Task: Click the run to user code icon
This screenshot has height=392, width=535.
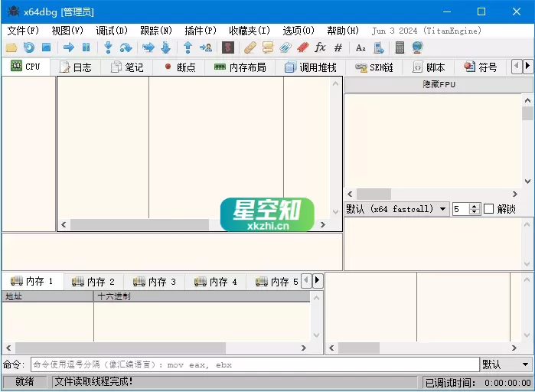Action: click(x=205, y=47)
